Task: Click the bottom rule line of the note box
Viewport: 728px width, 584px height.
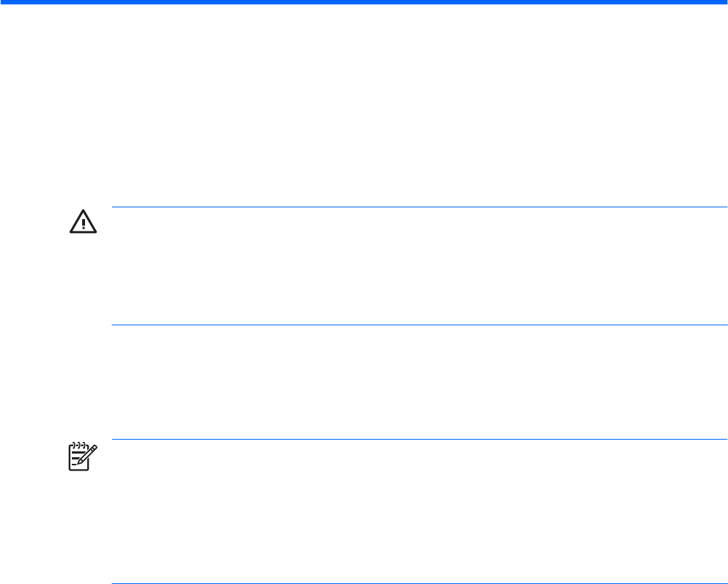Action: [x=418, y=583]
